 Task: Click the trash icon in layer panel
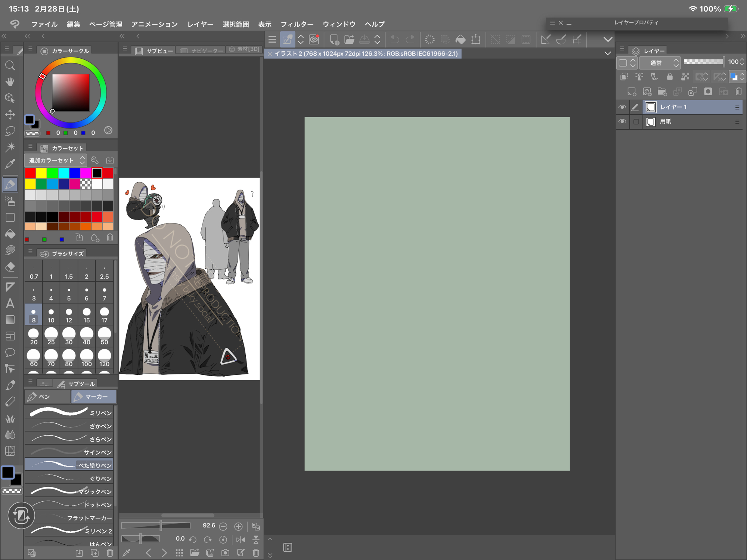[x=738, y=92]
